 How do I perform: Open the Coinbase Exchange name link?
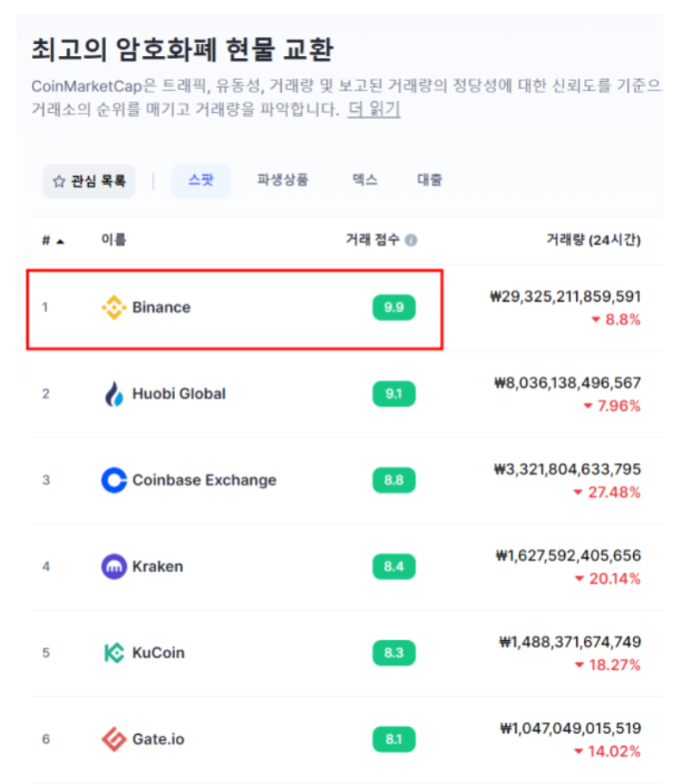point(204,480)
